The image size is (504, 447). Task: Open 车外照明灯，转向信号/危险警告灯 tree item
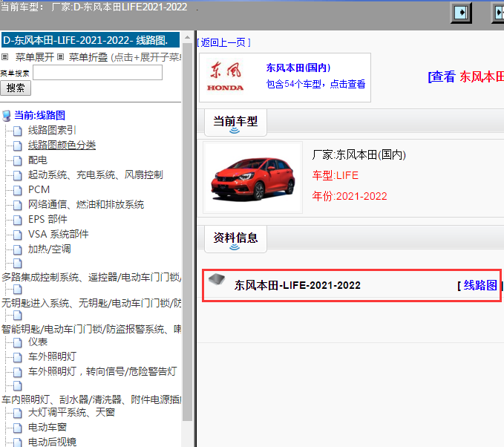[102, 371]
